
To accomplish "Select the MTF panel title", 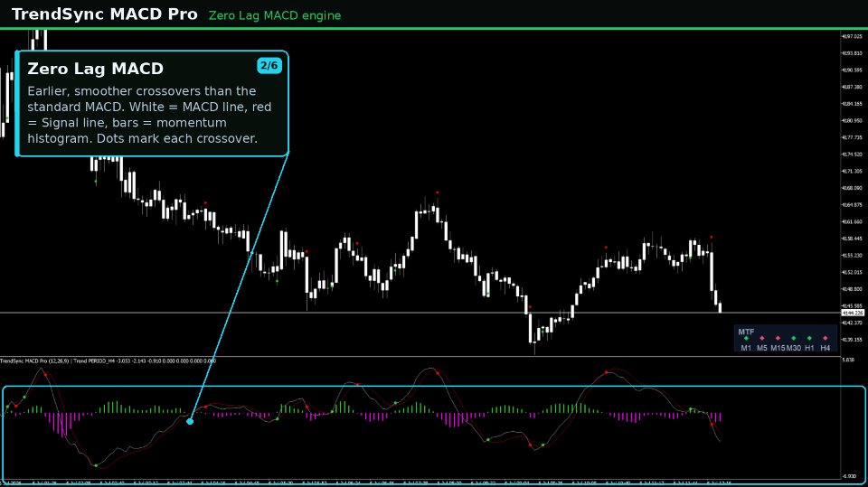I will (x=746, y=332).
